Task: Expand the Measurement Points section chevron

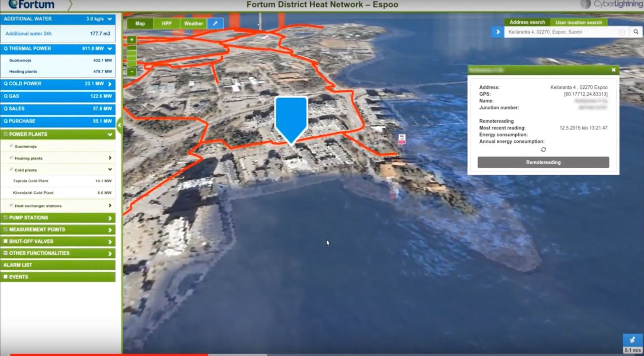Action: coord(110,230)
